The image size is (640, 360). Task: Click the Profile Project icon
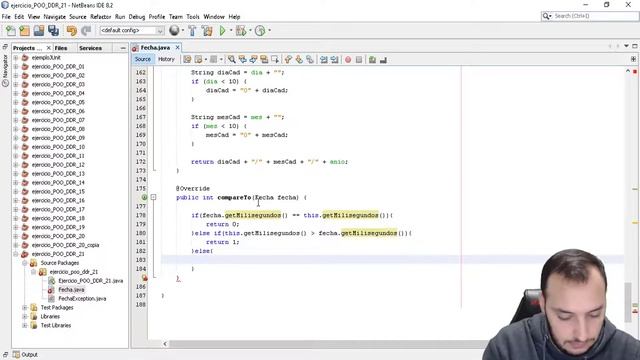260,31
